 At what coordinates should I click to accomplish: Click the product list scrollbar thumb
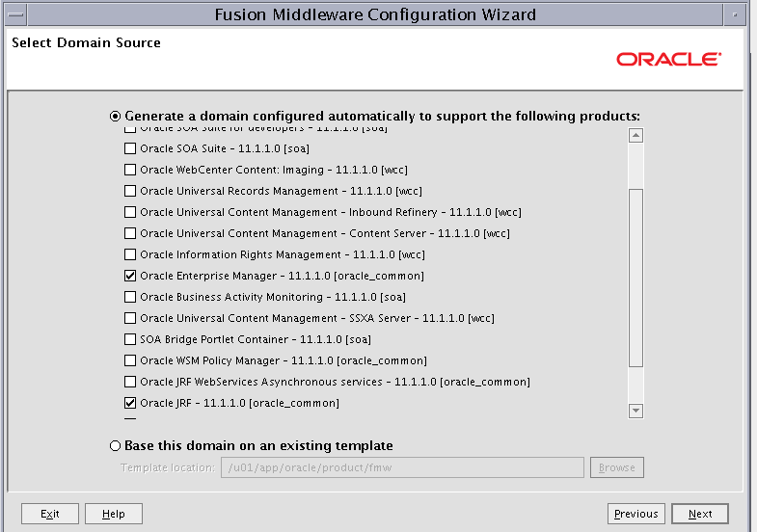point(635,278)
